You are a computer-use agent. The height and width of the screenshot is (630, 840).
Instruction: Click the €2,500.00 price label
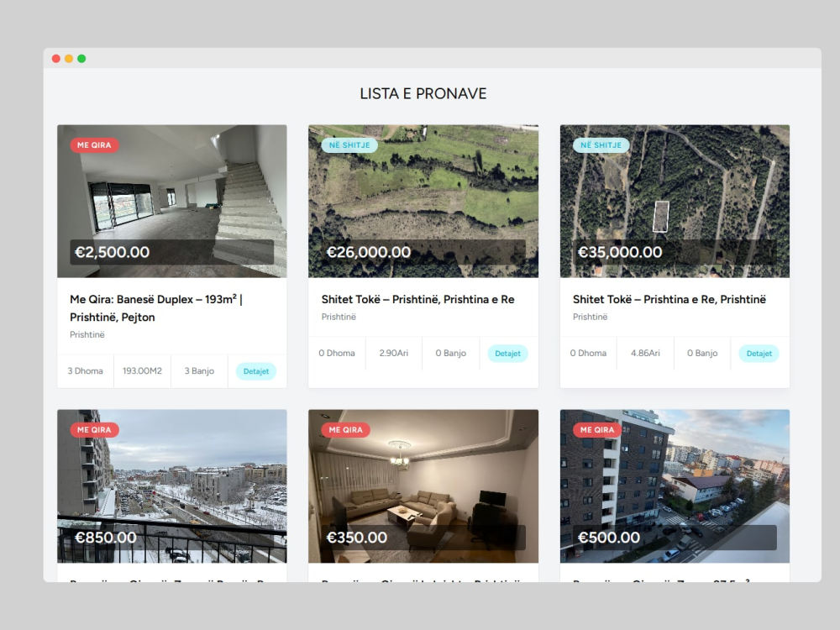[x=112, y=252]
